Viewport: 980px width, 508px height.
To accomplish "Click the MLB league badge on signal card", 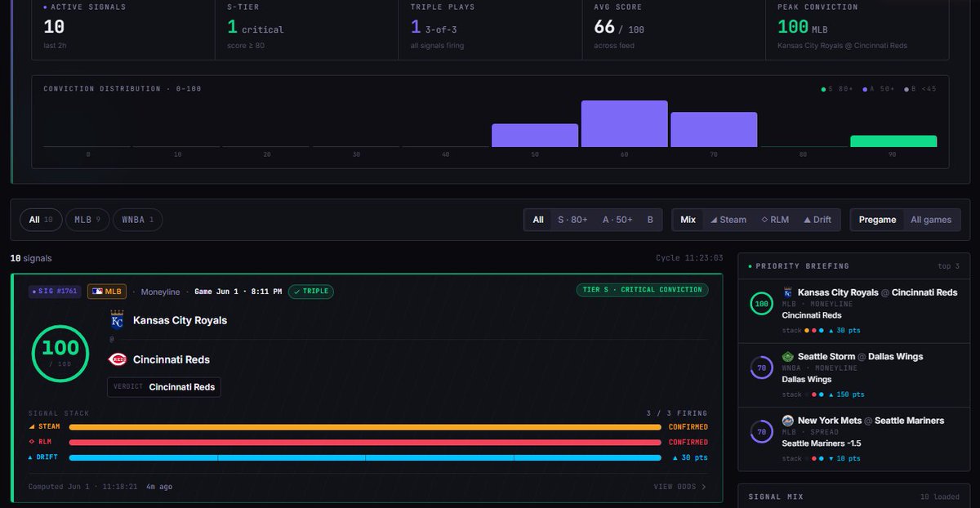I will tap(107, 292).
